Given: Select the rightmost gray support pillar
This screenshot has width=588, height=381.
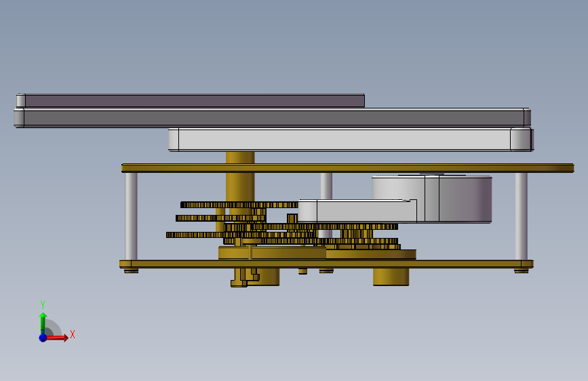Looking at the screenshot, I should click(x=522, y=216).
